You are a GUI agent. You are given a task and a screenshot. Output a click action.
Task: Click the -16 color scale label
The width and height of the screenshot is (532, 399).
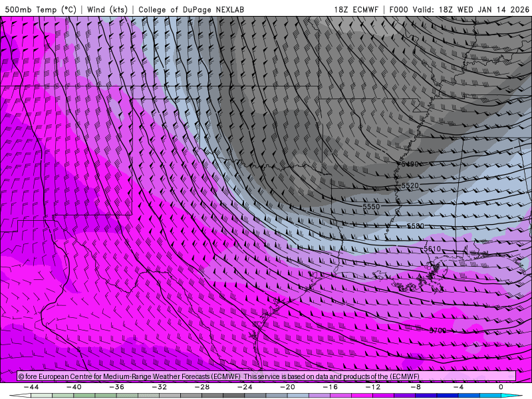point(331,387)
